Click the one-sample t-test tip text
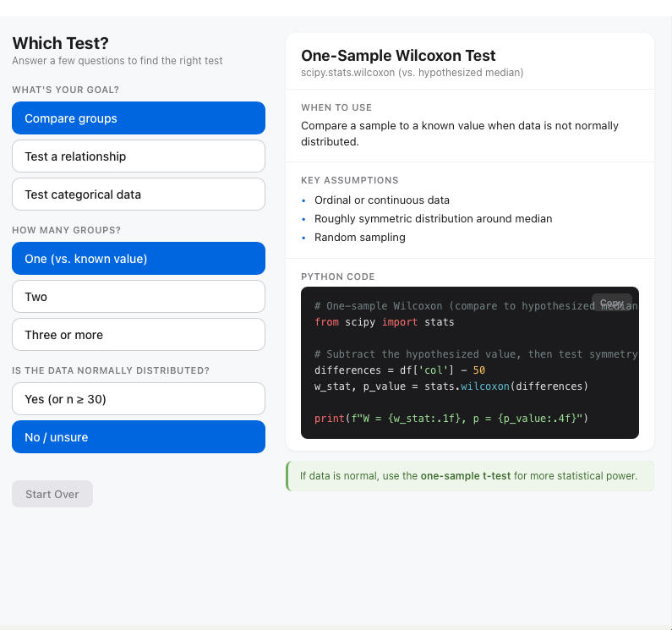Viewport: 672px width, 630px height. (469, 476)
